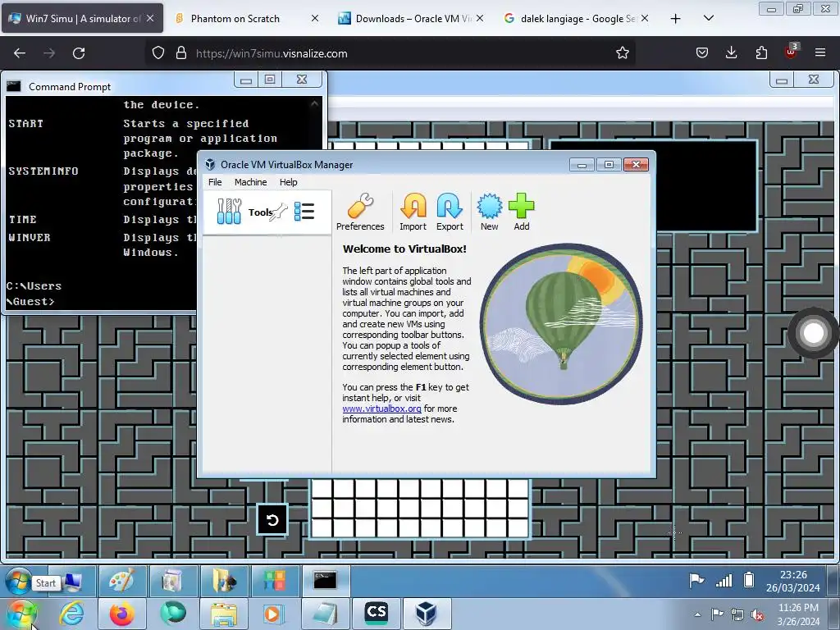The width and height of the screenshot is (840, 630).
Task: Click the Command Prompt scroll-up arrow
Action: [x=314, y=103]
